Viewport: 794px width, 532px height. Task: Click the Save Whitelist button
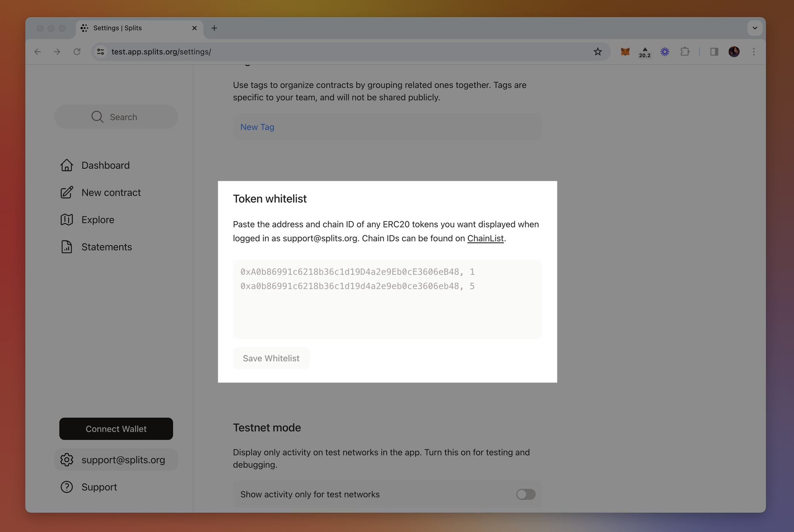(x=271, y=358)
